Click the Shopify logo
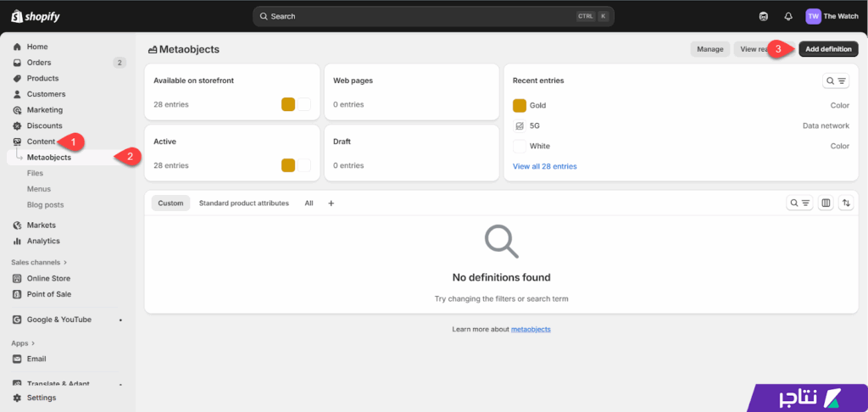The height and width of the screenshot is (412, 868). pos(36,16)
